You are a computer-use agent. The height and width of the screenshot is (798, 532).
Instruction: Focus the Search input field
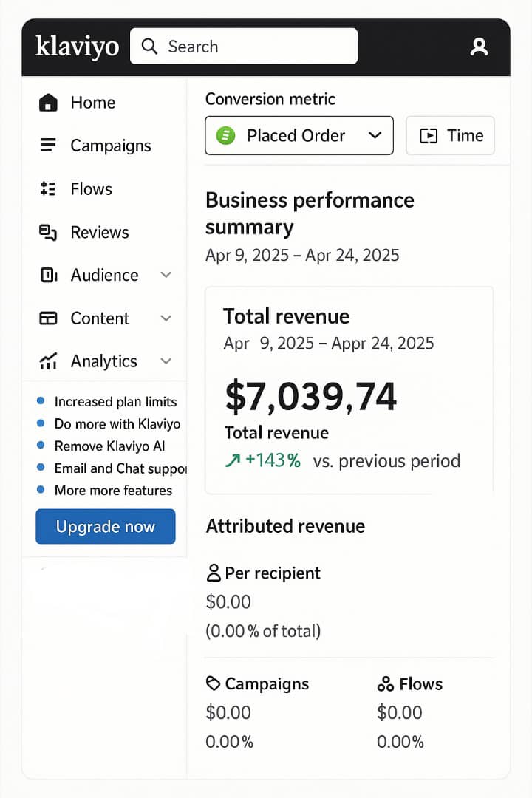coord(243,46)
